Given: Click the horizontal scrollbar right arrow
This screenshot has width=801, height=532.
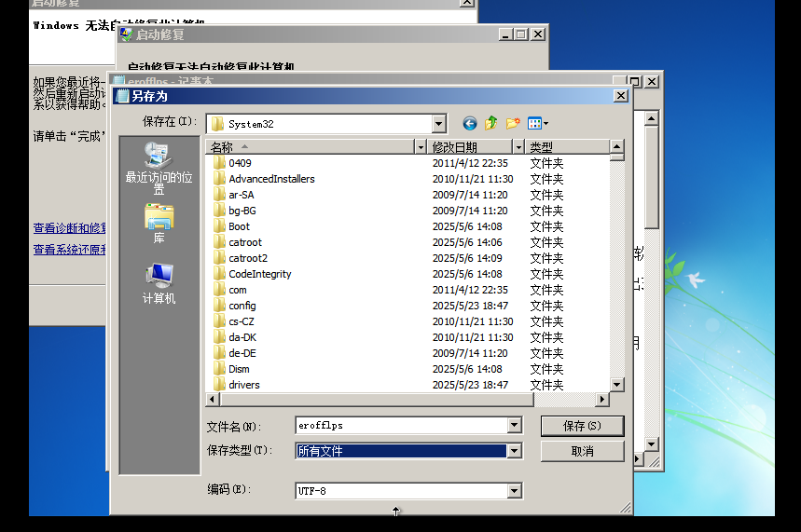Looking at the screenshot, I should click(x=601, y=400).
